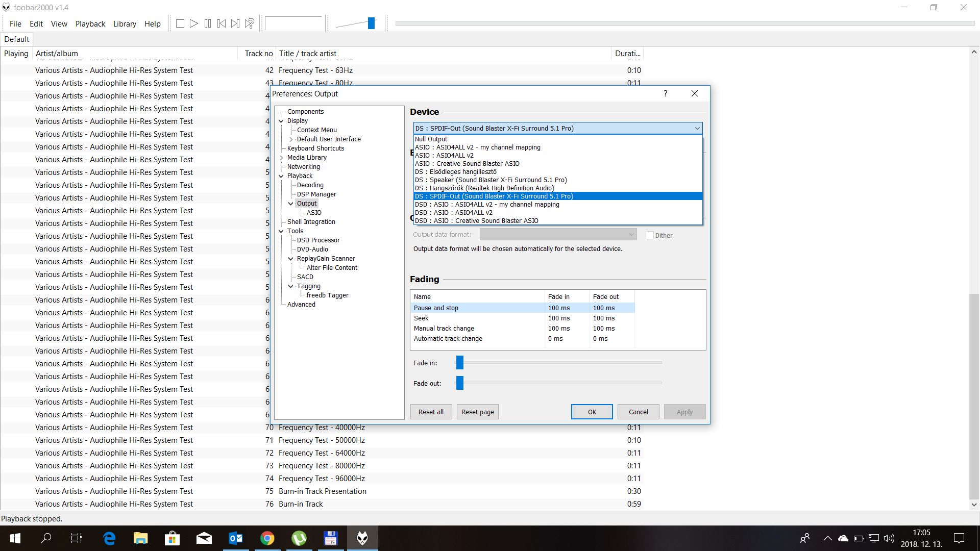Click the OK button
The height and width of the screenshot is (551, 980).
(x=592, y=412)
